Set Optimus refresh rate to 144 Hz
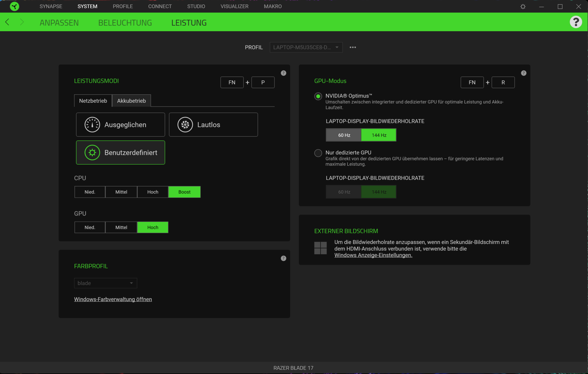The width and height of the screenshot is (588, 374). tap(379, 135)
